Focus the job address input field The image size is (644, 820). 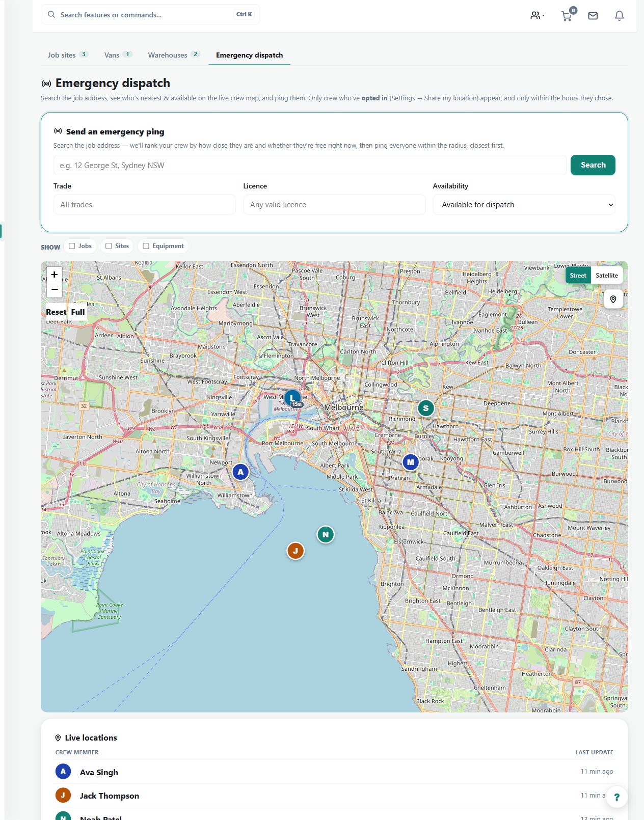tap(310, 165)
